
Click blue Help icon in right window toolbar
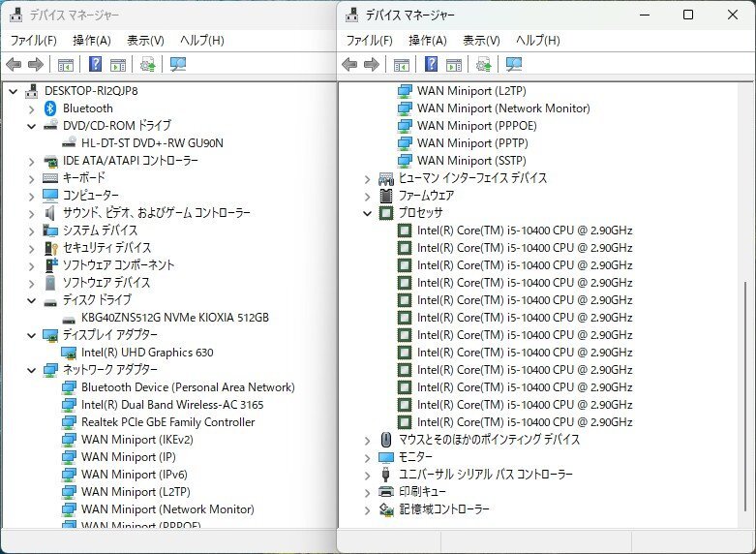click(431, 64)
